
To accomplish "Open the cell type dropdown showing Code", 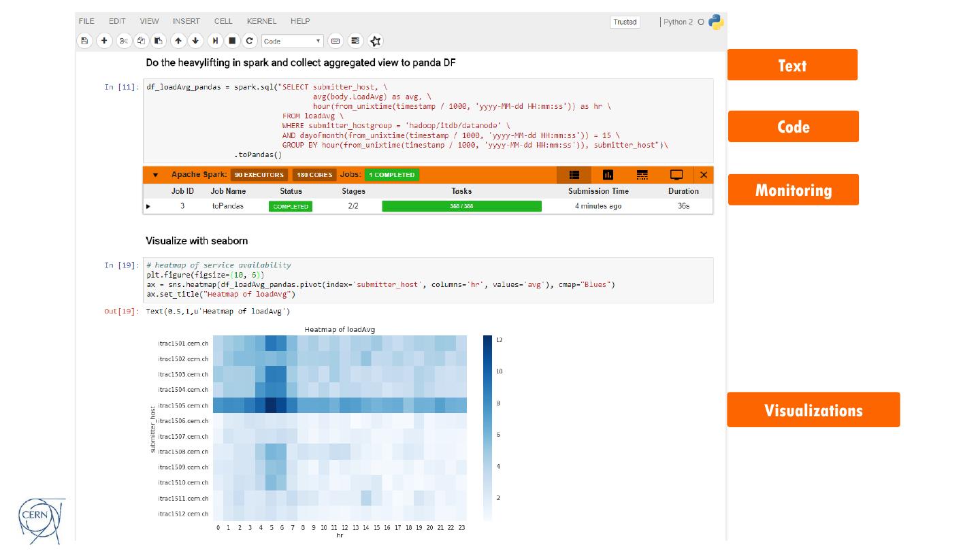I will point(293,41).
